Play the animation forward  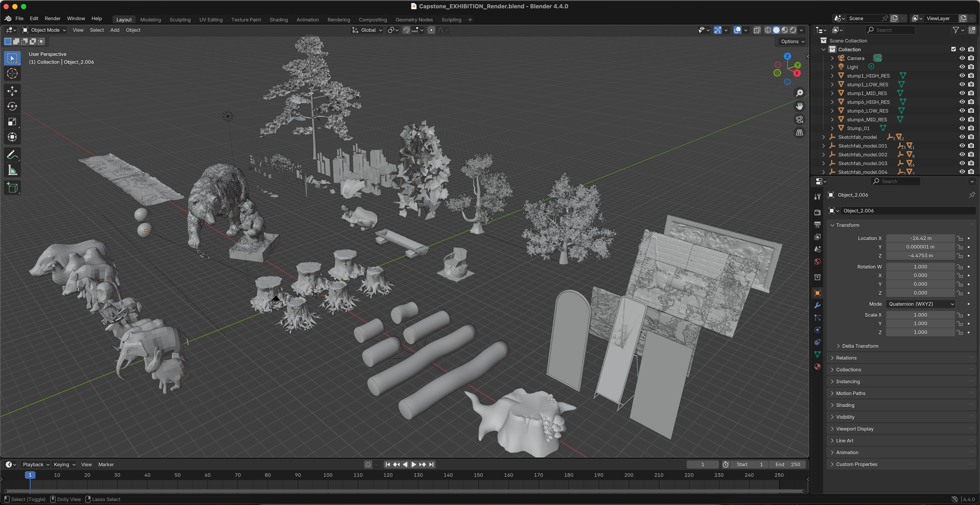click(414, 464)
